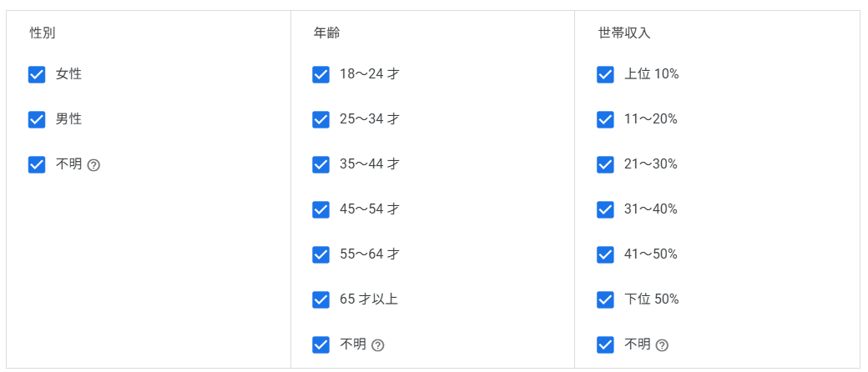The image size is (868, 372).
Task: Toggle the 41〜50% income checkbox
Action: 606,255
